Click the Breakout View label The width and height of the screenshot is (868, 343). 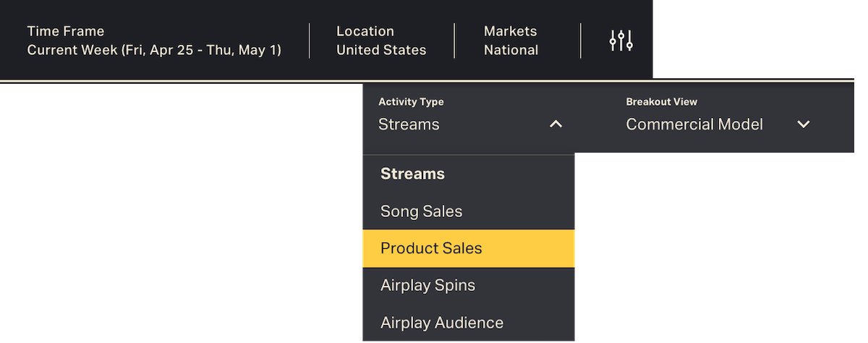pos(661,102)
